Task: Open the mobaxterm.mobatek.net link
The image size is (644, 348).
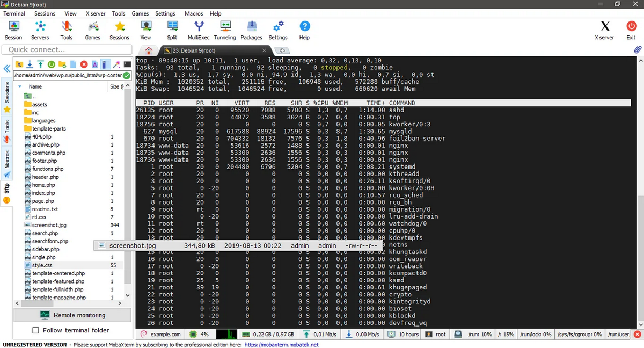Action: (x=282, y=344)
